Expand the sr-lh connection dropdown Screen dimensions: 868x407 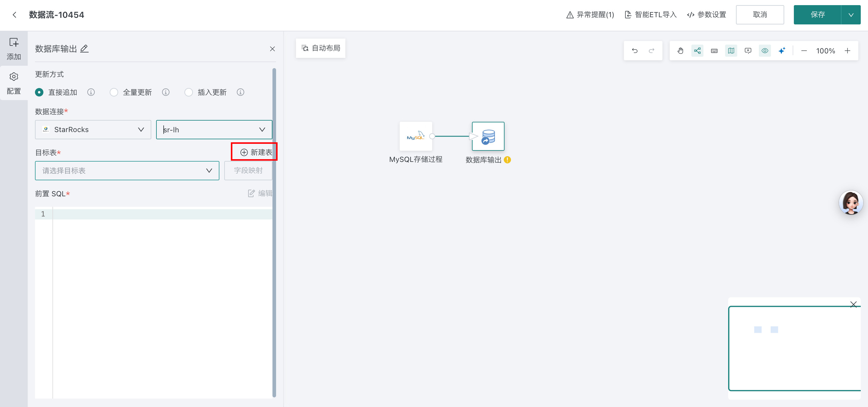(214, 130)
